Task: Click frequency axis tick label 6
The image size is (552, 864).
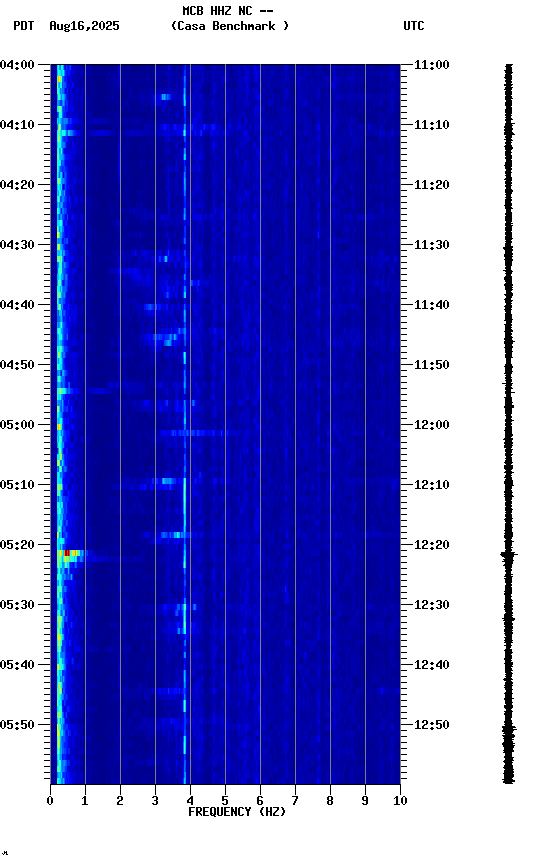Action: coord(260,801)
